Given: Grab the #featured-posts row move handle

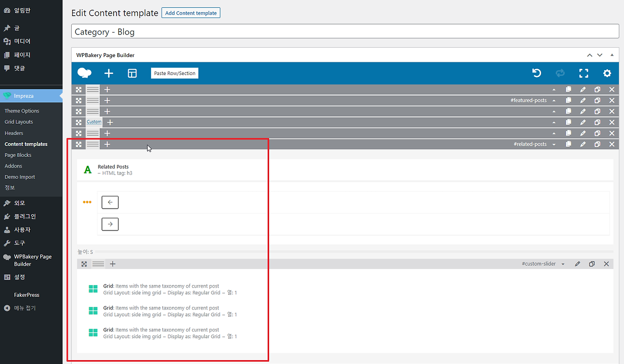Looking at the screenshot, I should (x=78, y=100).
